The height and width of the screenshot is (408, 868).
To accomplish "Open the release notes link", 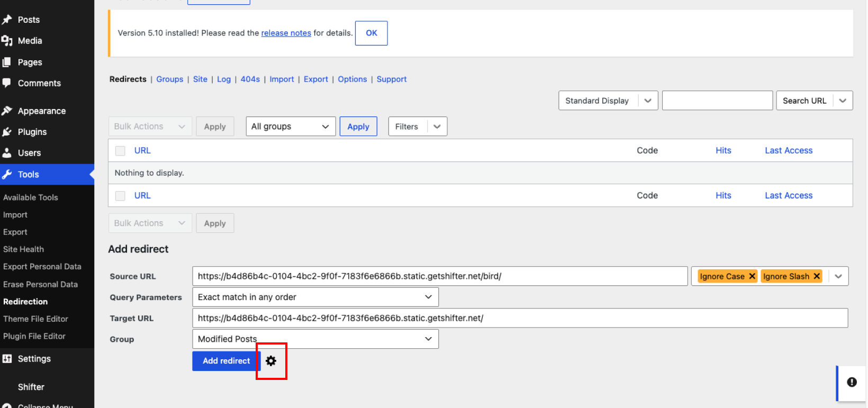I will pos(286,33).
